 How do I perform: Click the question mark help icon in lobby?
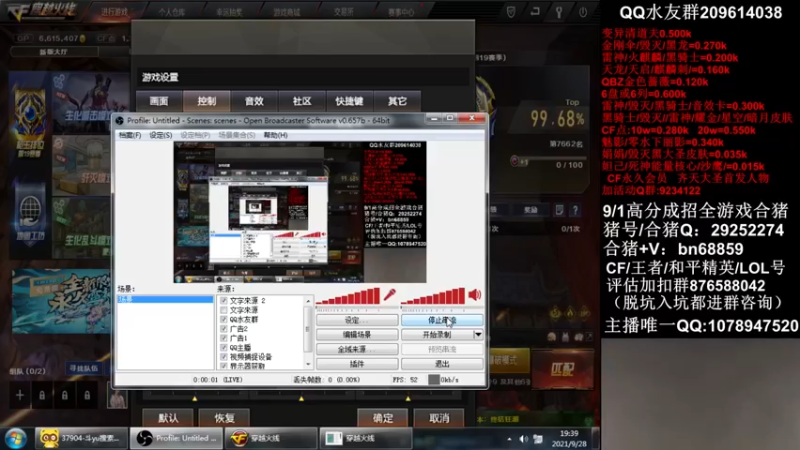click(x=575, y=210)
